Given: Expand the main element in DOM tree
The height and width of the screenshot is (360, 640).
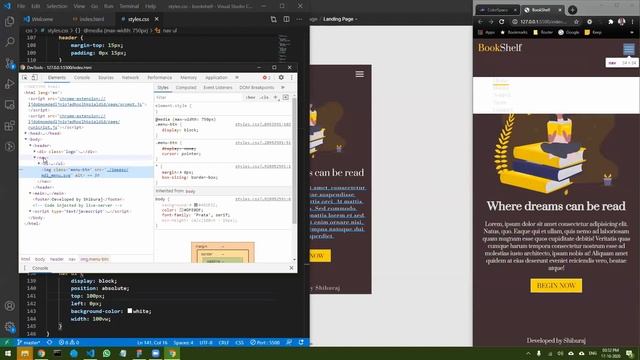Looking at the screenshot, I should (x=30, y=193).
